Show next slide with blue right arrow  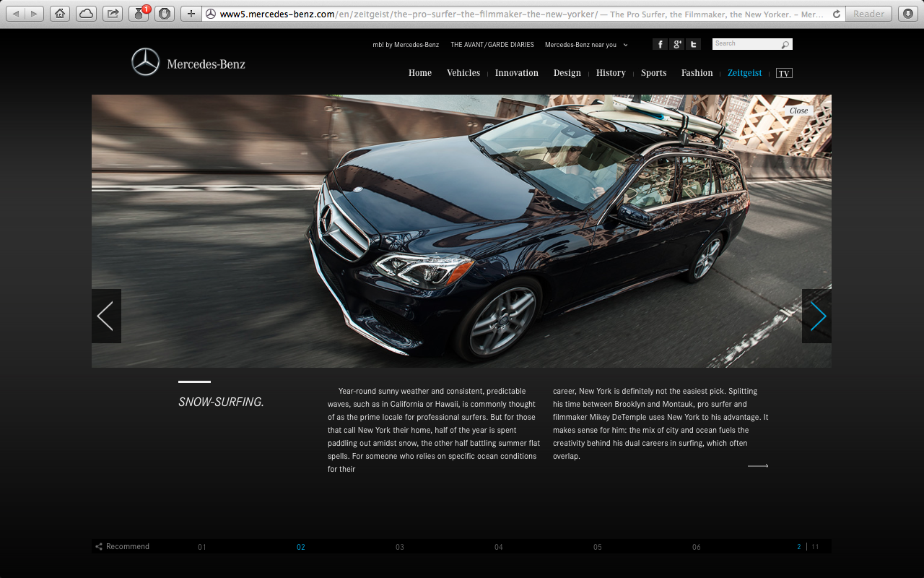(816, 316)
